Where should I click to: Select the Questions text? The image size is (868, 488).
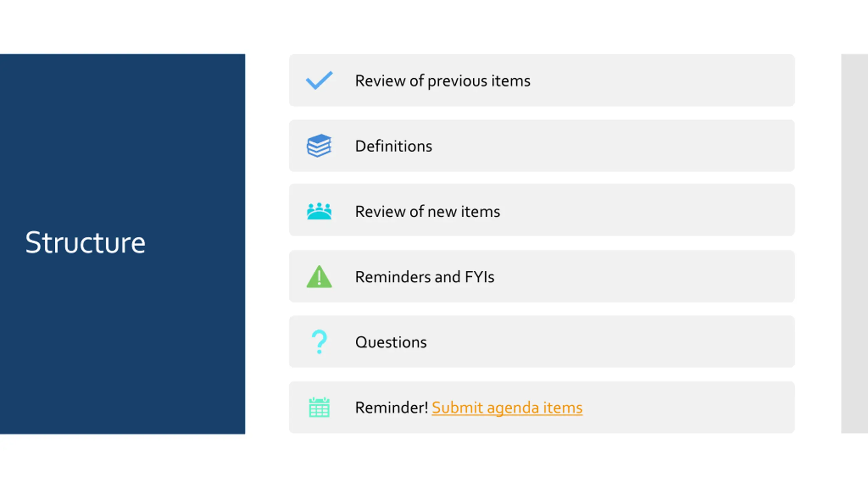391,342
